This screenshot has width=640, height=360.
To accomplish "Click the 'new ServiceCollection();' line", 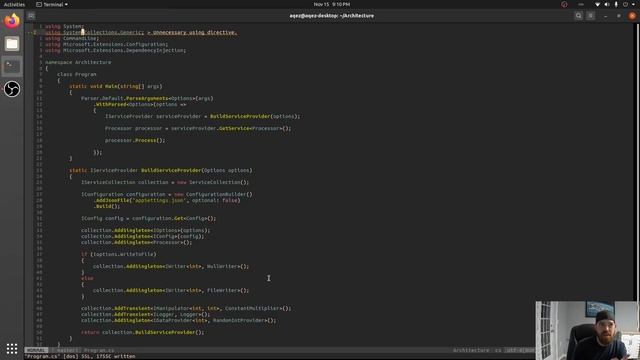I will pyautogui.click(x=165, y=182).
